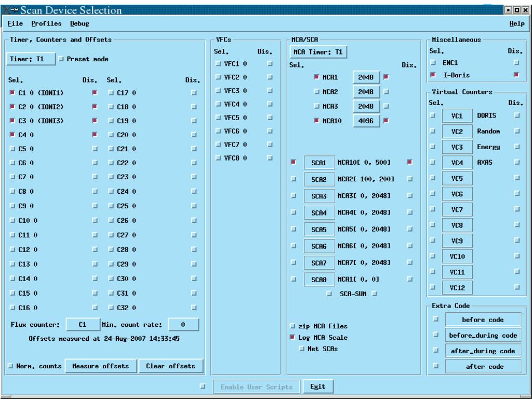Select counter C32 checkbox
The image size is (532, 399).
(111, 308)
